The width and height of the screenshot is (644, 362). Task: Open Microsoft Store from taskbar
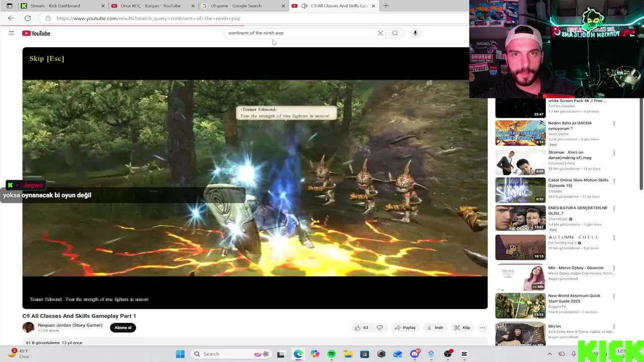[365, 354]
